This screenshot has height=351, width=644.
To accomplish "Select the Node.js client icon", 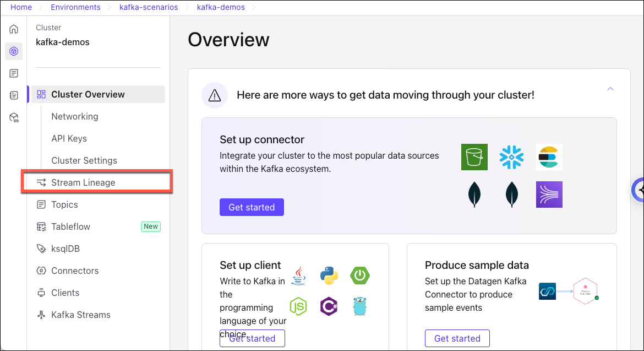I will 298,305.
